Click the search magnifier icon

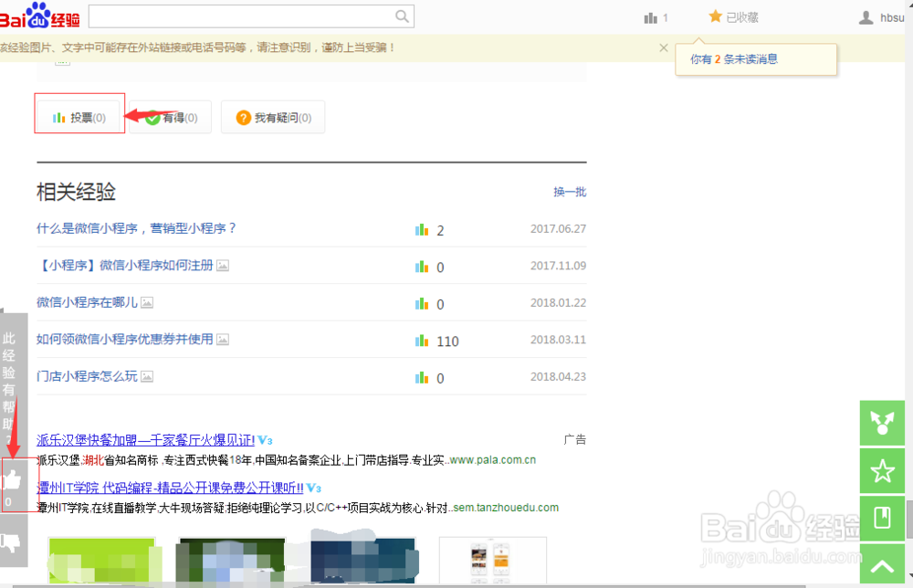(x=402, y=16)
